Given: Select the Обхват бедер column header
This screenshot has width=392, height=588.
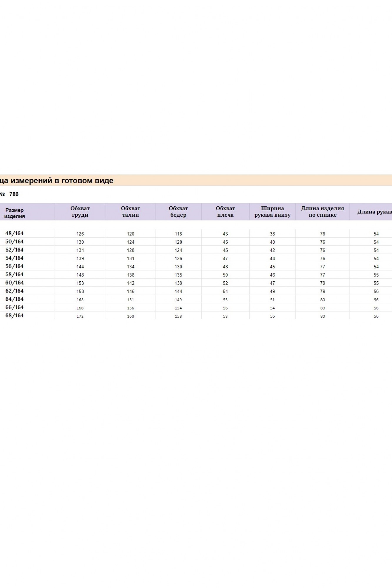Looking at the screenshot, I should (x=178, y=211).
